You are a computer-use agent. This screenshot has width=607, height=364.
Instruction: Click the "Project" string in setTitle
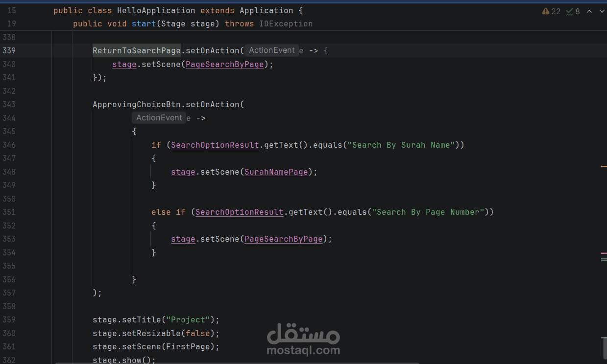click(x=188, y=319)
